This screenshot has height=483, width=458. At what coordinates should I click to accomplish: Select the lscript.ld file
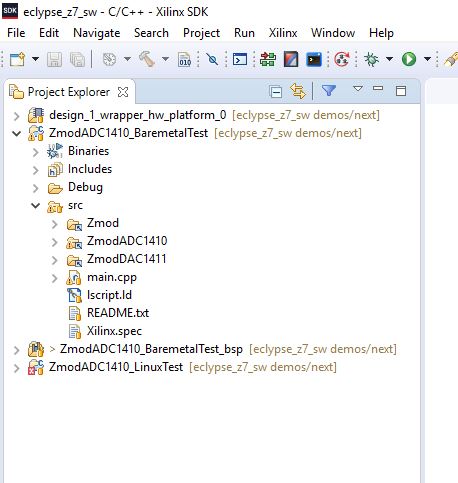click(109, 295)
